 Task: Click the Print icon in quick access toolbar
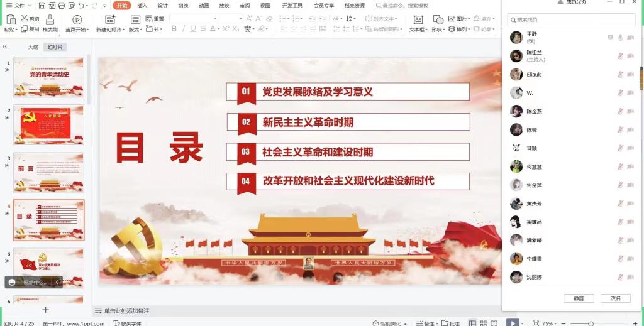coord(62,5)
